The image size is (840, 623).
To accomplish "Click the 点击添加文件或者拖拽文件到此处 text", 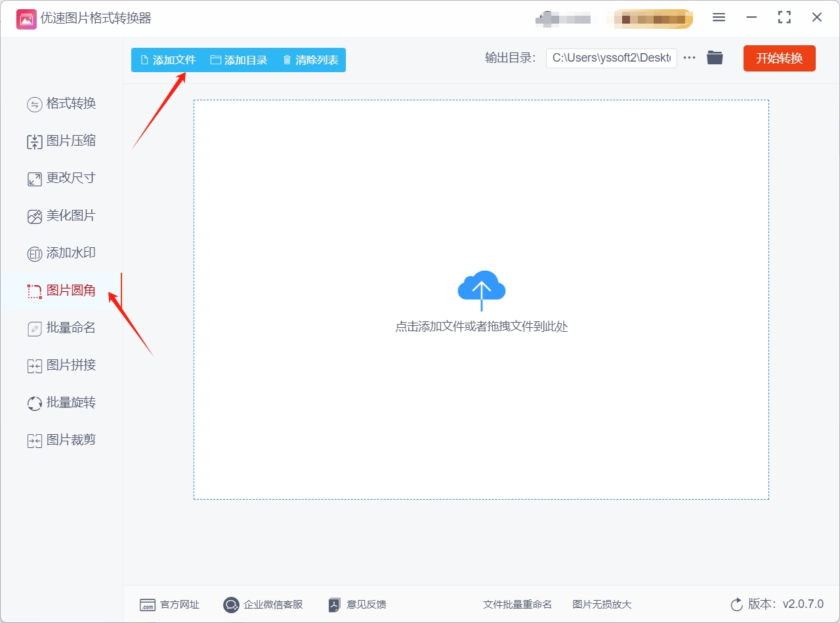I will pyautogui.click(x=482, y=327).
